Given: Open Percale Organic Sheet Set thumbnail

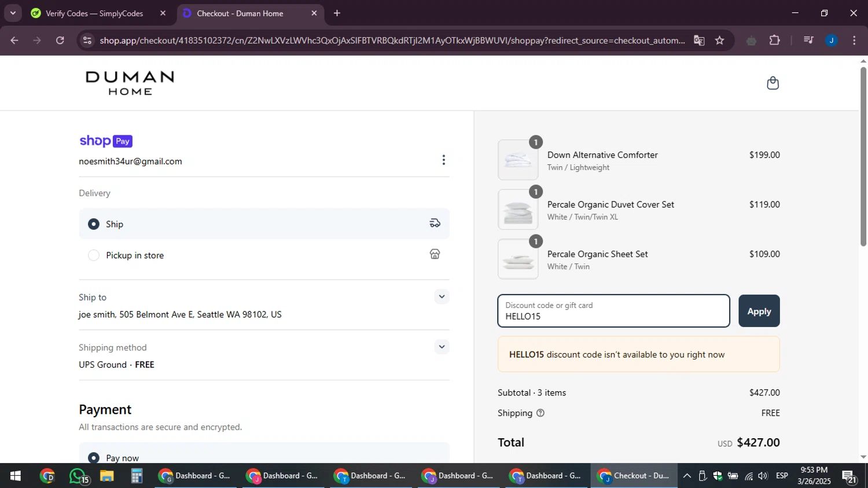Looking at the screenshot, I should pos(518,259).
